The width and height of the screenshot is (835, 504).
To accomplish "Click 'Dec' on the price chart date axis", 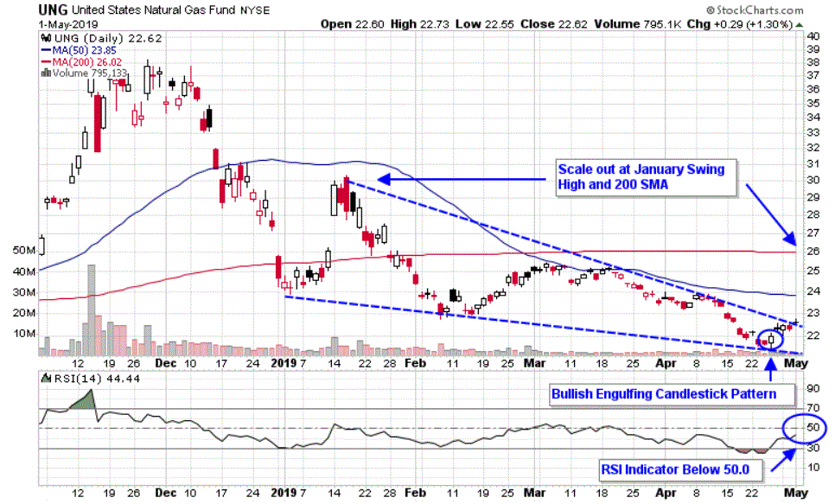I will (166, 363).
